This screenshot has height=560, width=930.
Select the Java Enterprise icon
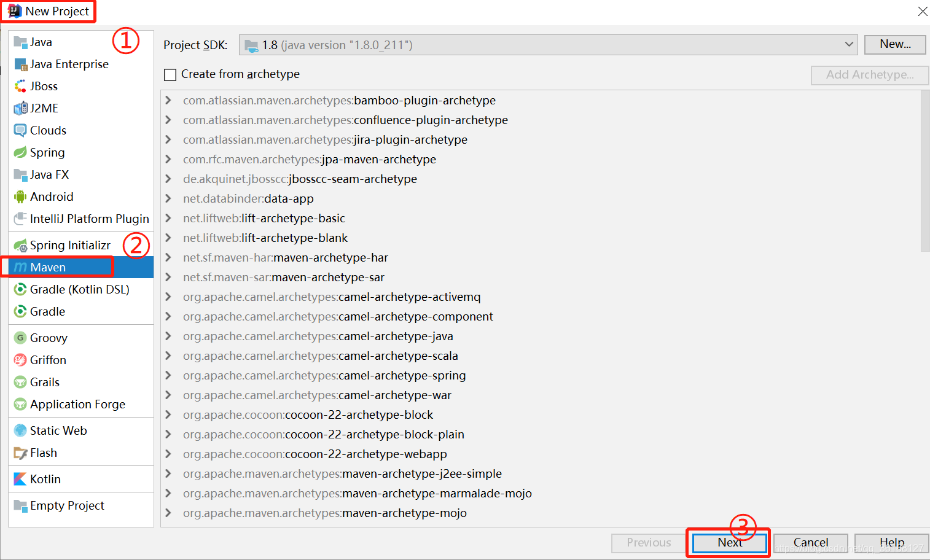tap(20, 64)
